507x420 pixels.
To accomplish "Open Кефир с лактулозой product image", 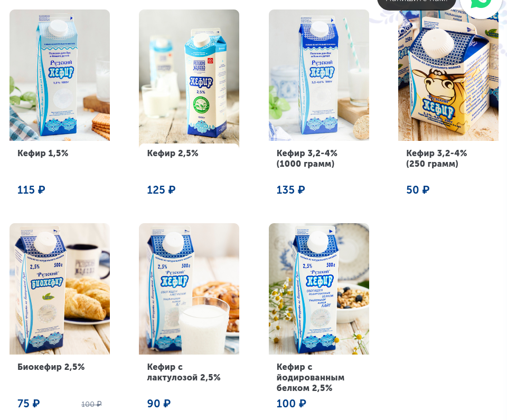I will [189, 289].
